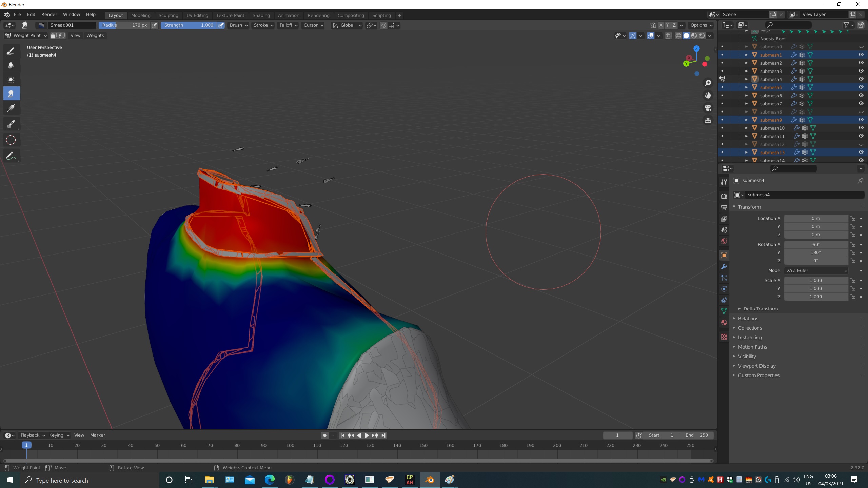Collapse the Transform panel
868x488 pixels.
[x=749, y=207]
